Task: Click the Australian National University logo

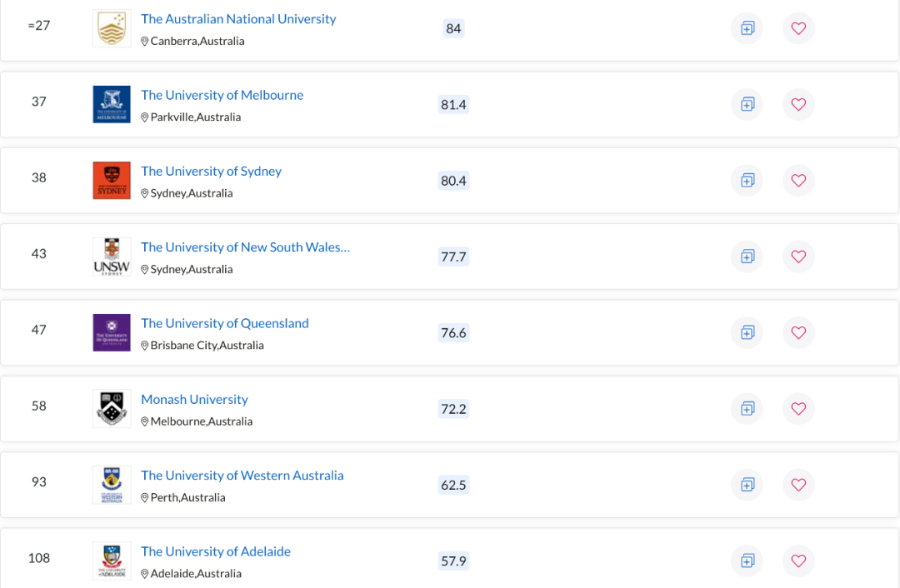Action: [112, 28]
